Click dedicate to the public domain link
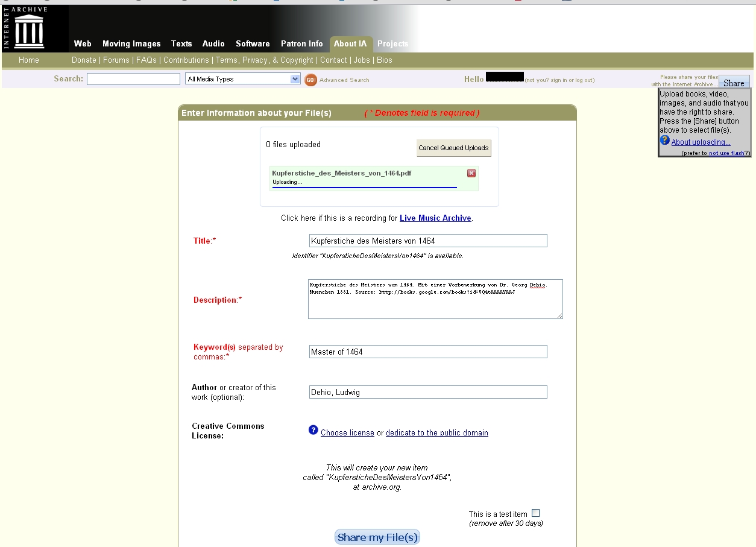The image size is (756, 547). pos(437,433)
